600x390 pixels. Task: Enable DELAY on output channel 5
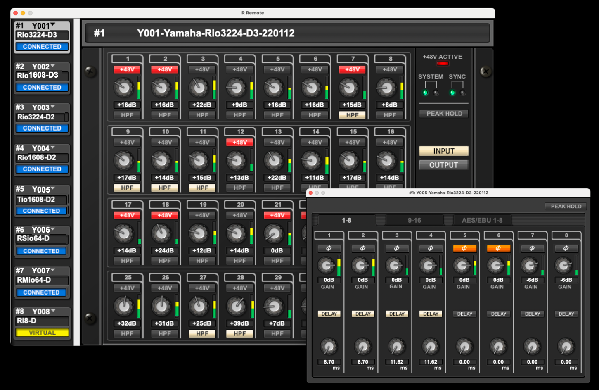tap(464, 314)
